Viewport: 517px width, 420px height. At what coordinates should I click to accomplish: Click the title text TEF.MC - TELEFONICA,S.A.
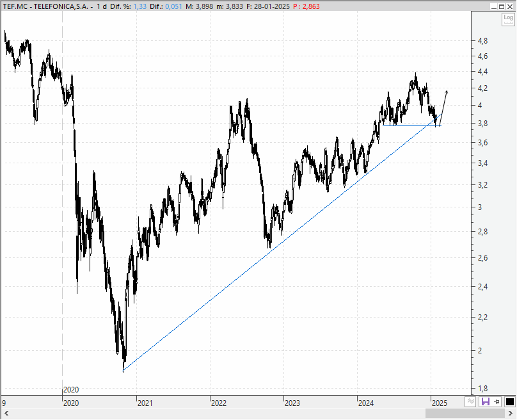[x=45, y=6]
